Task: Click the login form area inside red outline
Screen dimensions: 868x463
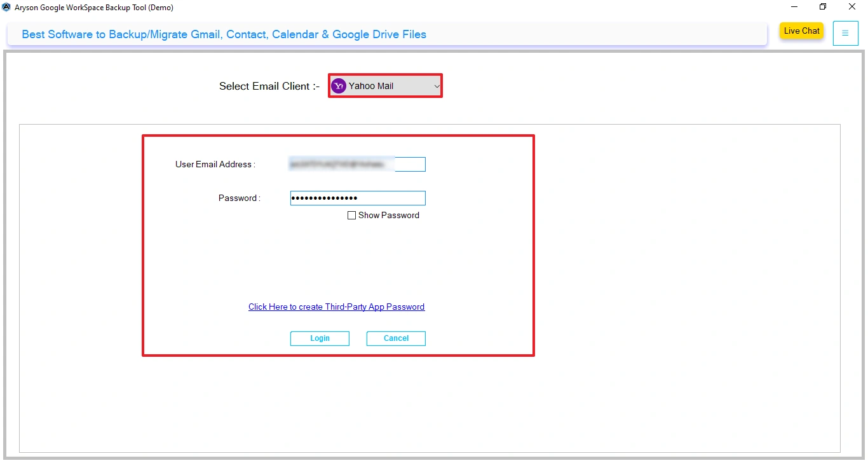Action: click(x=338, y=267)
